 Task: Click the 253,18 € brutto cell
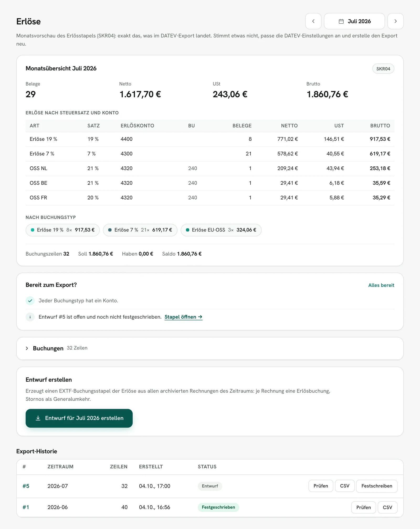pyautogui.click(x=380, y=168)
